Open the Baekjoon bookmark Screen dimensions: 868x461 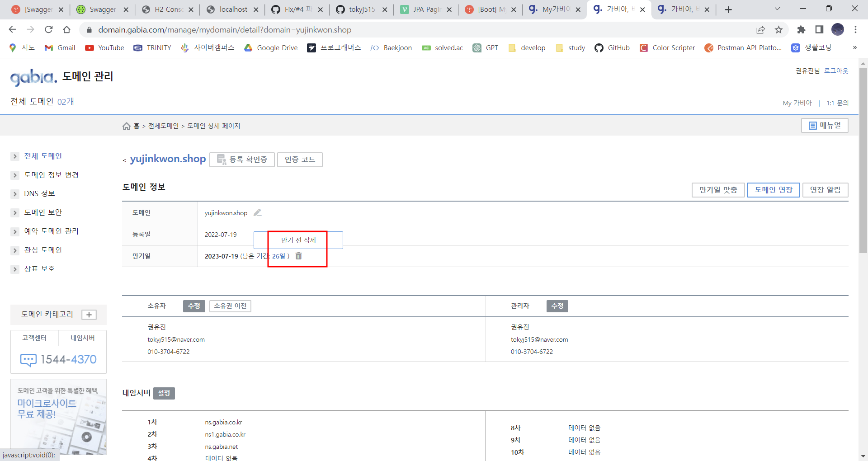click(x=391, y=48)
